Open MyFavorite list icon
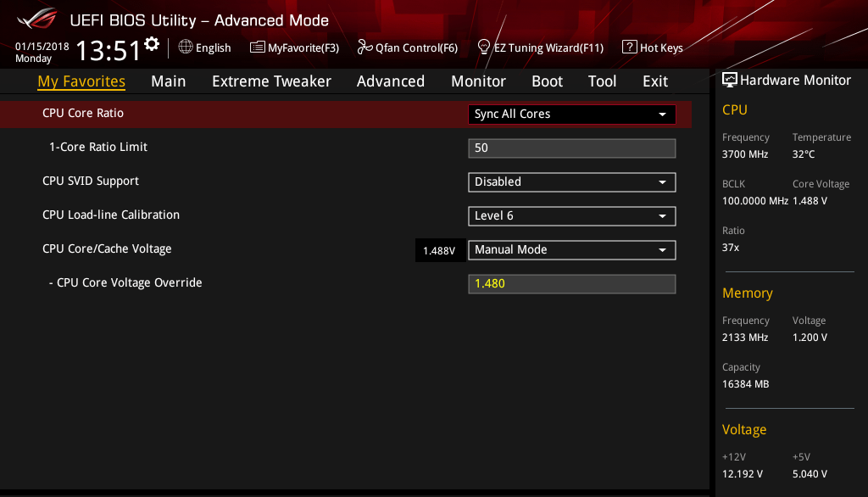The height and width of the screenshot is (497, 868). (x=258, y=47)
